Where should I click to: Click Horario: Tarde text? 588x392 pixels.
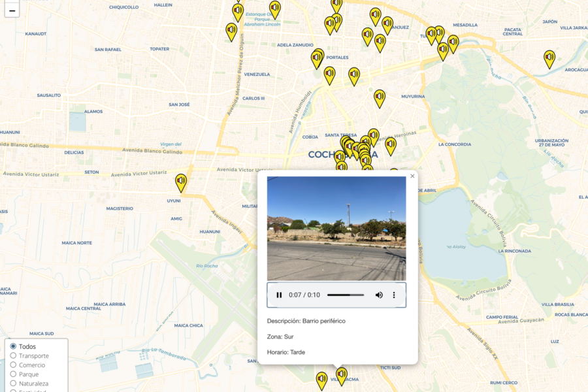[x=286, y=352]
